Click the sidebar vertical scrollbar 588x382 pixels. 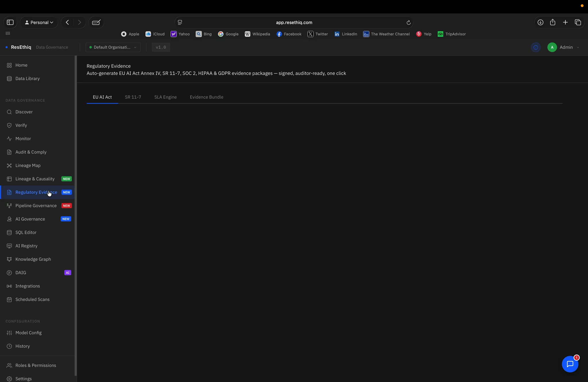[x=76, y=215]
